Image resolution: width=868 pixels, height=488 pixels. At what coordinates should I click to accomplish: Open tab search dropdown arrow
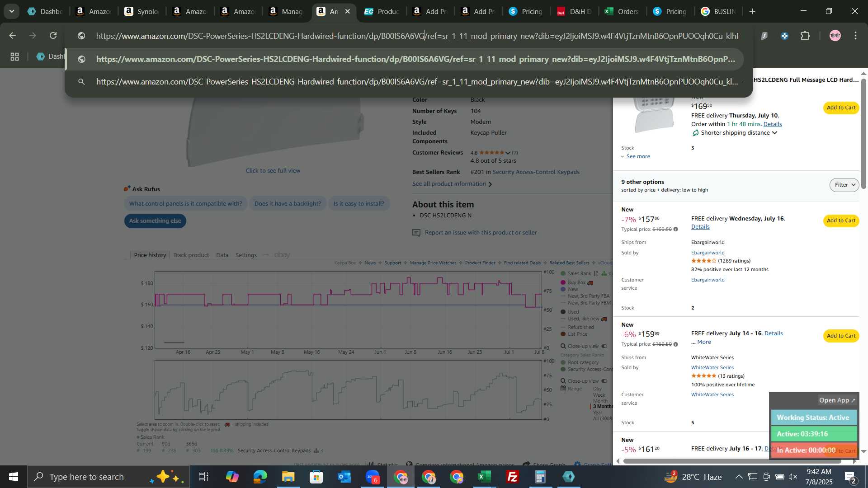(11, 11)
